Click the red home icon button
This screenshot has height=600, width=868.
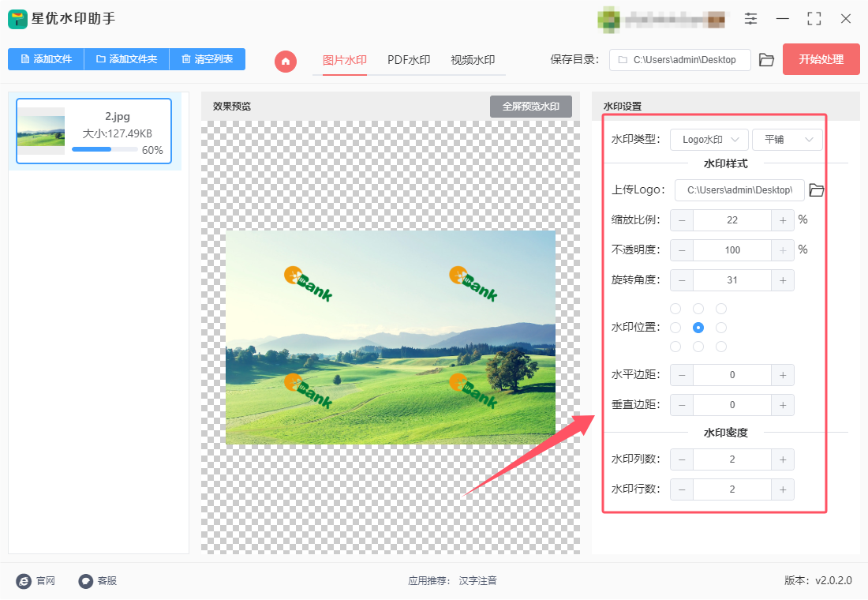click(x=286, y=61)
